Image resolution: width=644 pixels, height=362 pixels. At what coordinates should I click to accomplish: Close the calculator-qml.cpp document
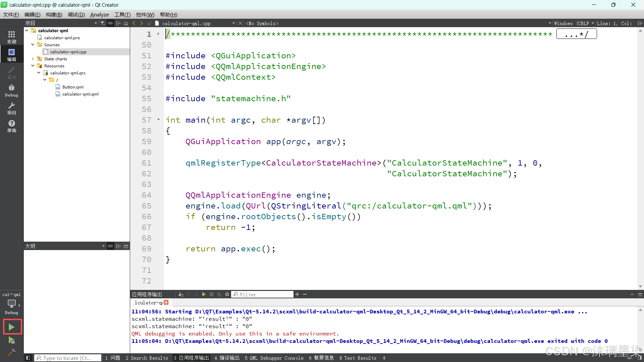coord(240,23)
